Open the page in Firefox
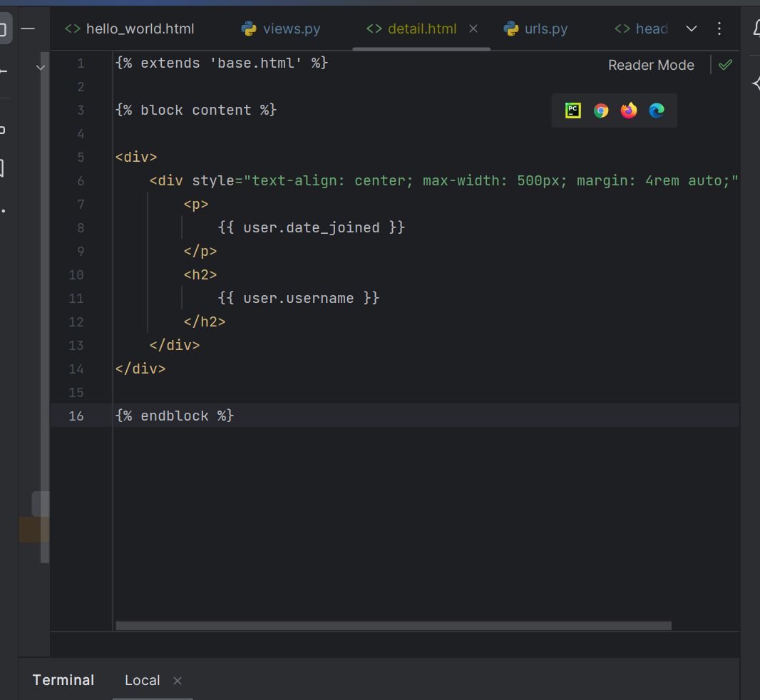760x700 pixels. (629, 110)
